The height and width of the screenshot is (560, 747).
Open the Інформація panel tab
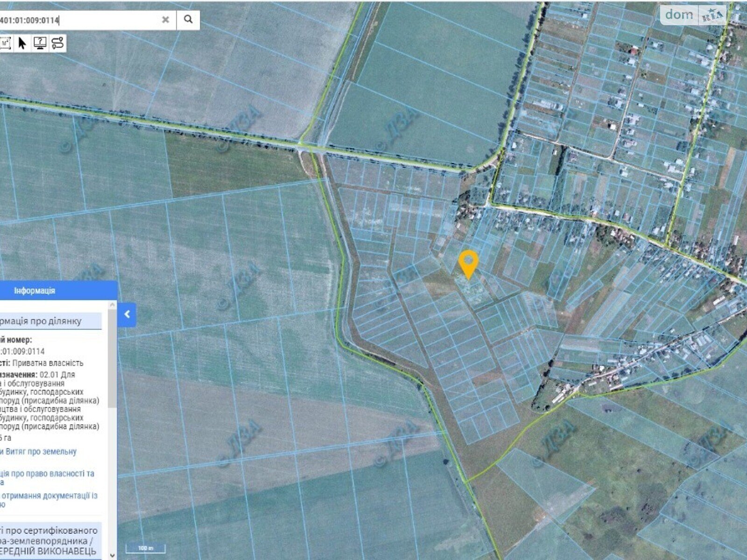(x=35, y=290)
